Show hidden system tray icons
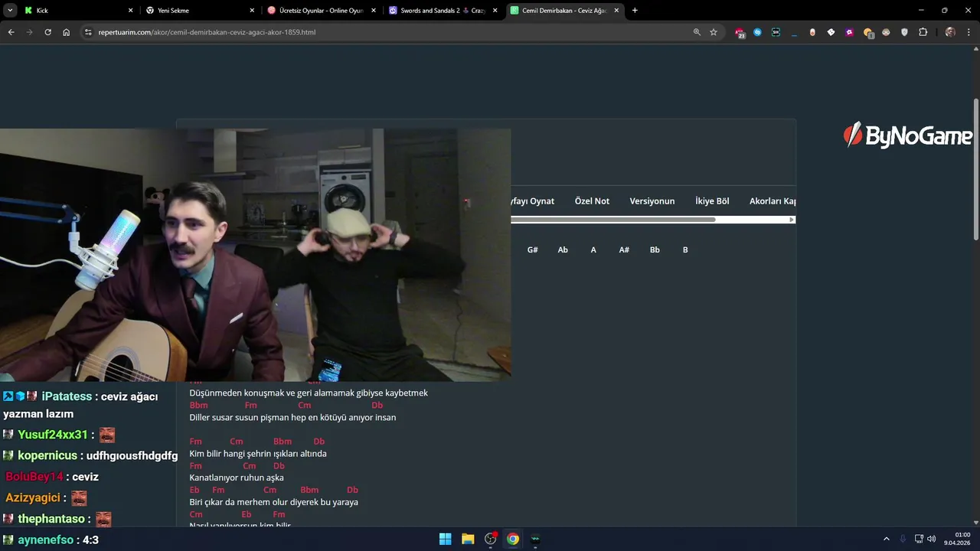 click(x=887, y=539)
